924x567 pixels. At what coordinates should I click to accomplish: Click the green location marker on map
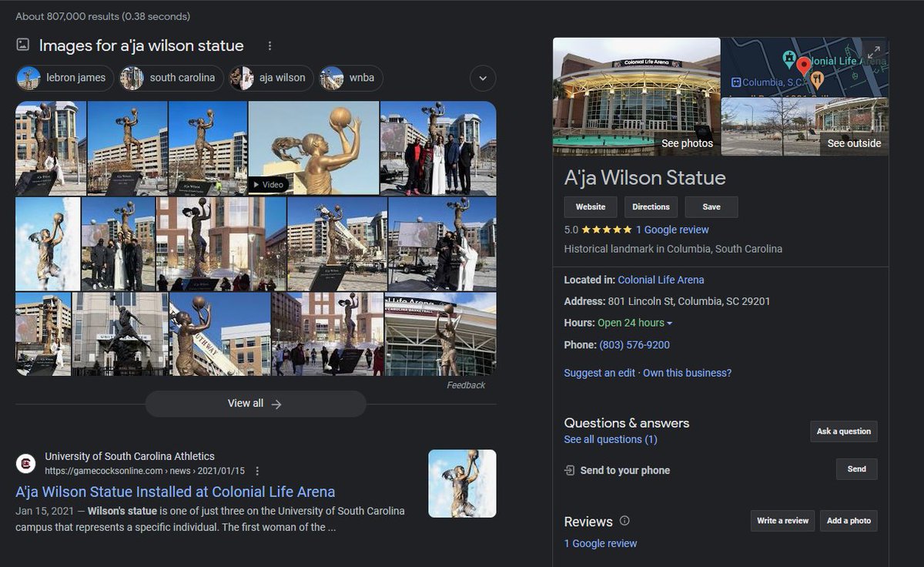(789, 59)
